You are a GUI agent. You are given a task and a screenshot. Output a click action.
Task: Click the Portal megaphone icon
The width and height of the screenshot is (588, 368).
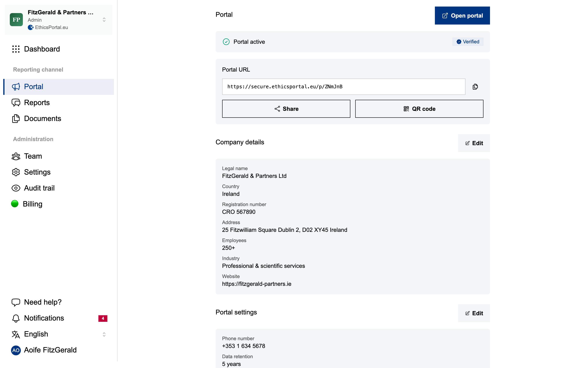pos(16,87)
